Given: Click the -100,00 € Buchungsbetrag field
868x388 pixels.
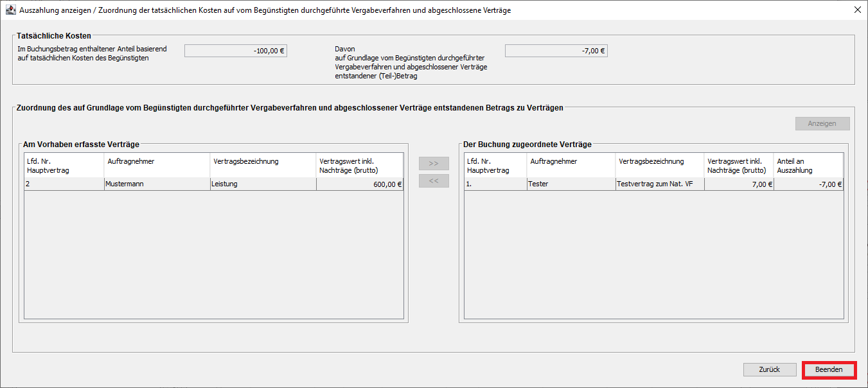Looking at the screenshot, I should (x=235, y=51).
